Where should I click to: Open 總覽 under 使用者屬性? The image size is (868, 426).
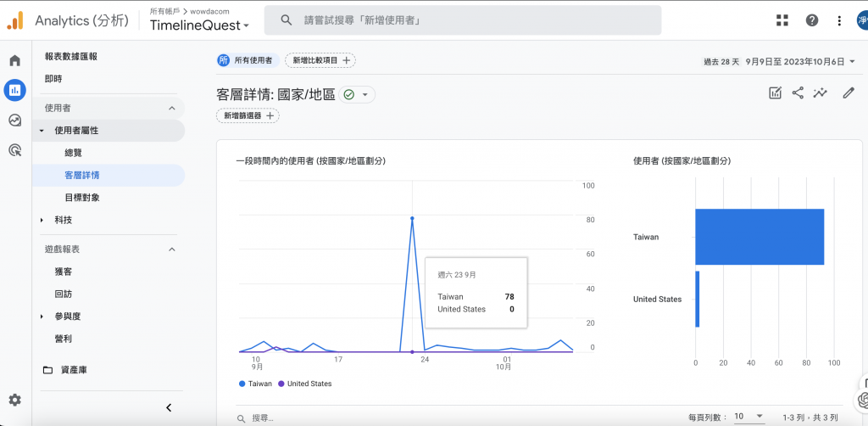pyautogui.click(x=73, y=153)
